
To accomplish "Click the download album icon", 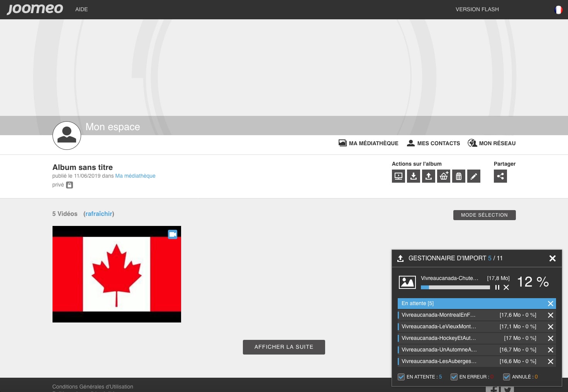I will point(413,176).
